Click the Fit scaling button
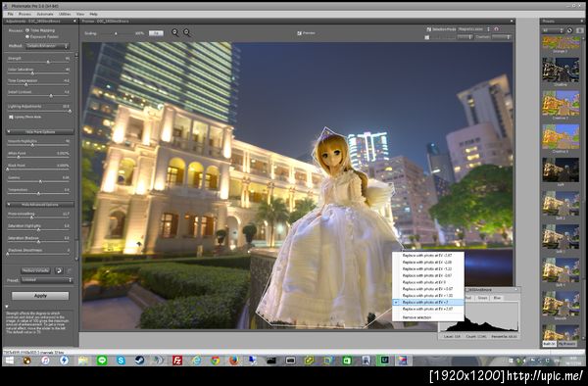588x386 pixels. click(x=156, y=33)
